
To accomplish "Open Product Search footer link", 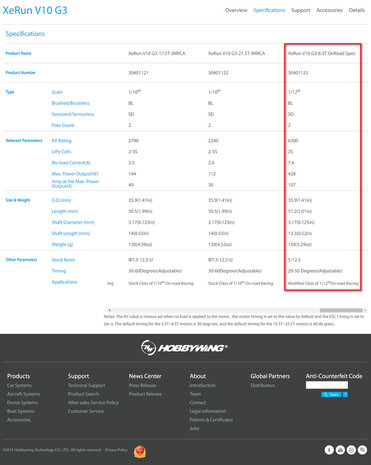I will [x=83, y=394].
